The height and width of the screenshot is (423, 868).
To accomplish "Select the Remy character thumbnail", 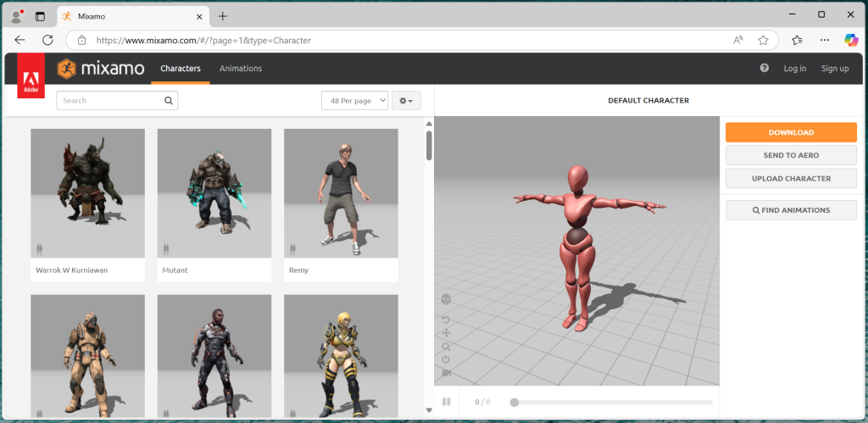I will pyautogui.click(x=341, y=193).
